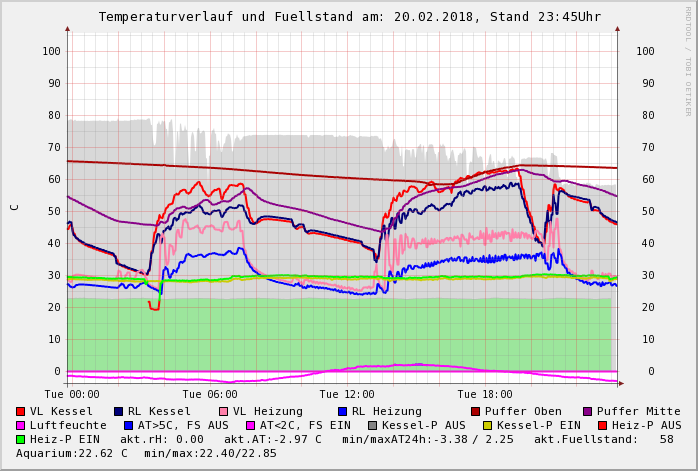This screenshot has height=471, width=698.
Task: Click the green Heiz-P EIN swatch
Action: tap(21, 439)
